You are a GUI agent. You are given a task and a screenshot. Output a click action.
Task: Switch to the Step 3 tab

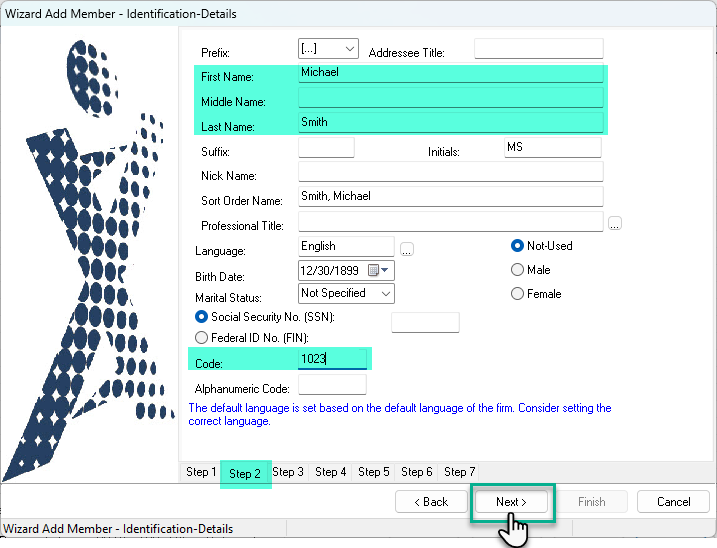pos(288,472)
